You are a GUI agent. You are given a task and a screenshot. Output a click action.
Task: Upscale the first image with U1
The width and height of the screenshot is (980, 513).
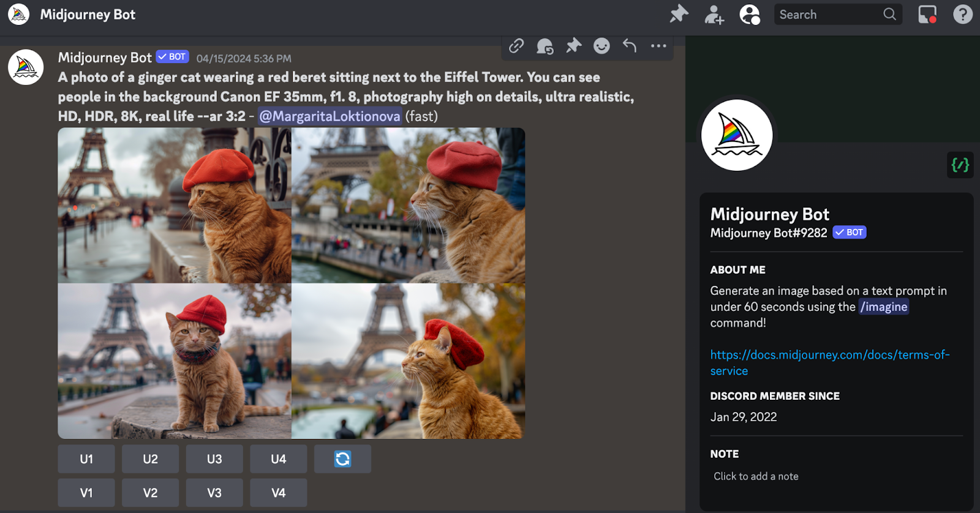pos(86,459)
